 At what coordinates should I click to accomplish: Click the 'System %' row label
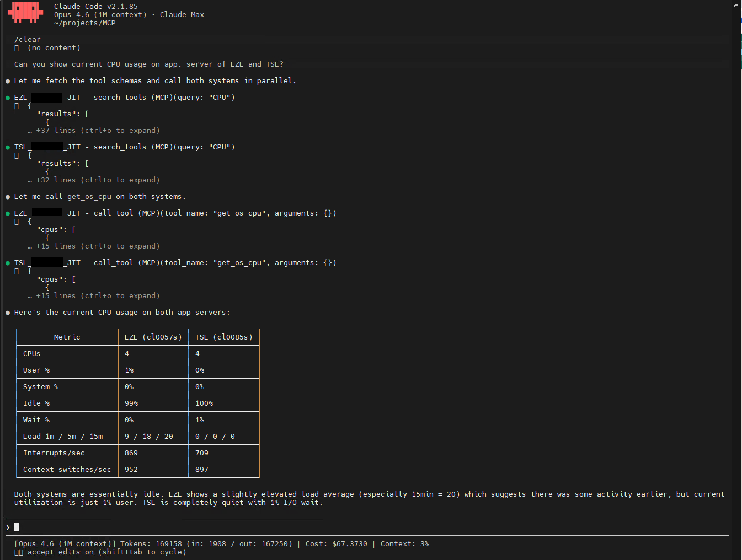pyautogui.click(x=41, y=387)
